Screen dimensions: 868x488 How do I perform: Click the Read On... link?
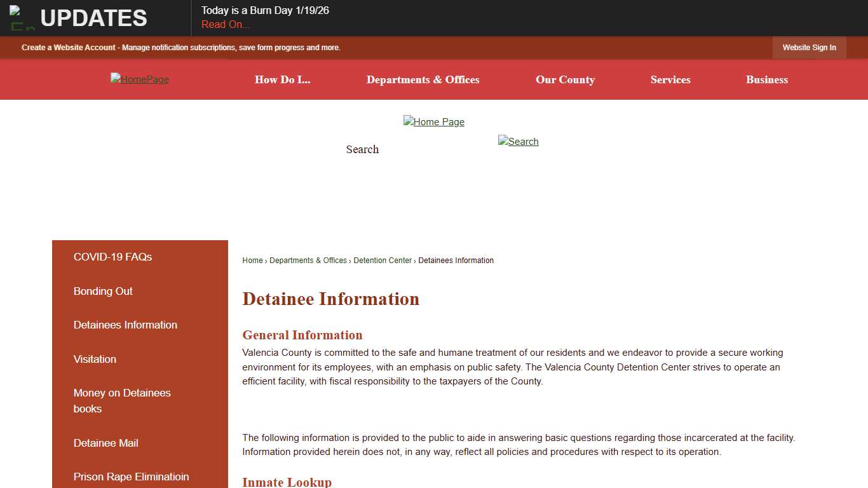(226, 24)
